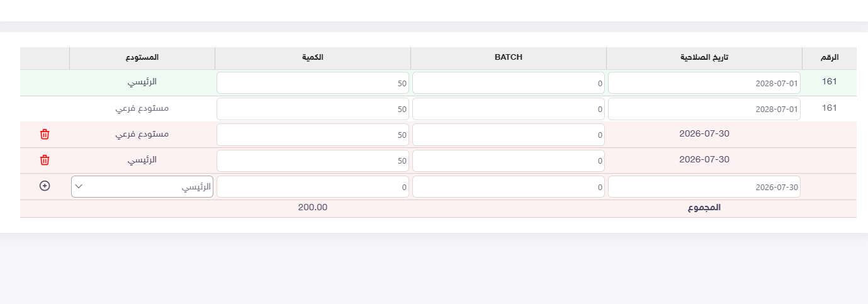Edit quantity 50 in first green row
868x304 pixels.
tap(313, 83)
